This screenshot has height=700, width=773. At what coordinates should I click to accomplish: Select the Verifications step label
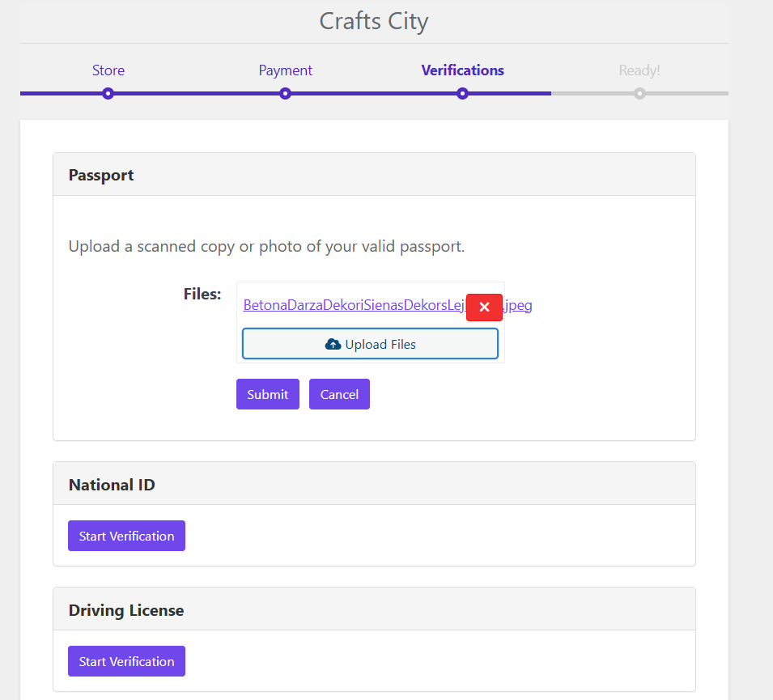[x=462, y=70]
